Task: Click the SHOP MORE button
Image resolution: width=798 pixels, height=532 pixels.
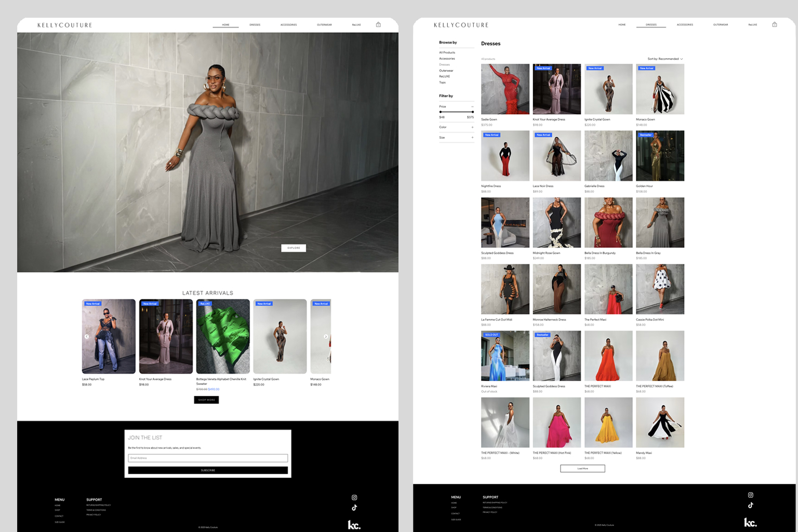Action: click(206, 400)
